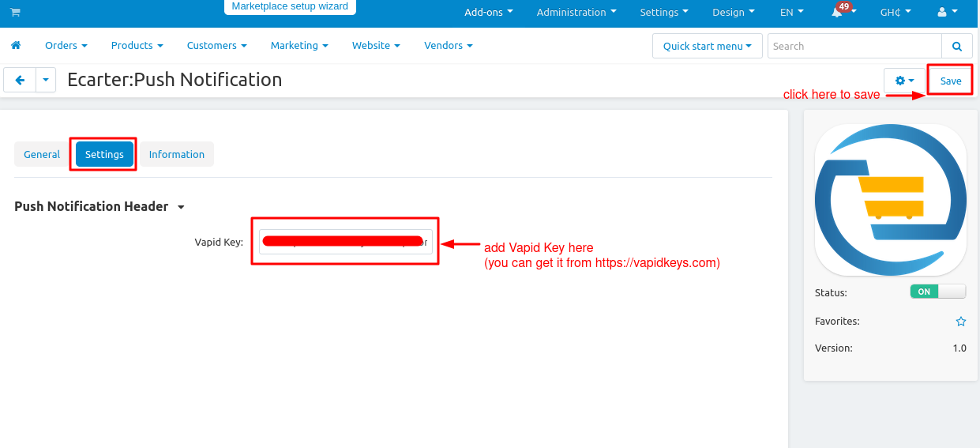980x448 pixels.
Task: Click the Ecarter add-on logo image
Action: click(890, 199)
